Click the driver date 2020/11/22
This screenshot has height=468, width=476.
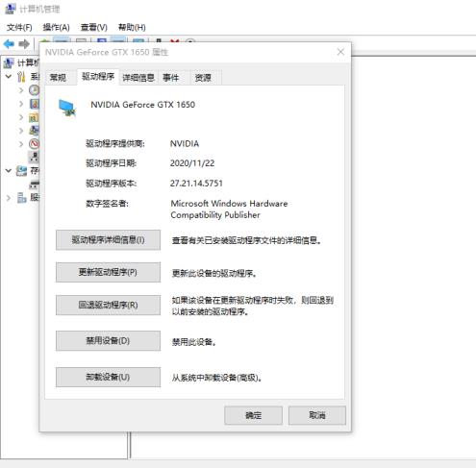[192, 163]
